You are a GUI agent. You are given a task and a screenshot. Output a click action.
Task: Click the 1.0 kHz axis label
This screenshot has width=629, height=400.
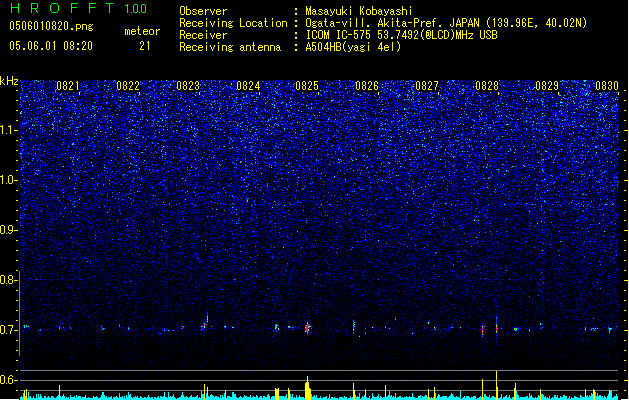9,180
